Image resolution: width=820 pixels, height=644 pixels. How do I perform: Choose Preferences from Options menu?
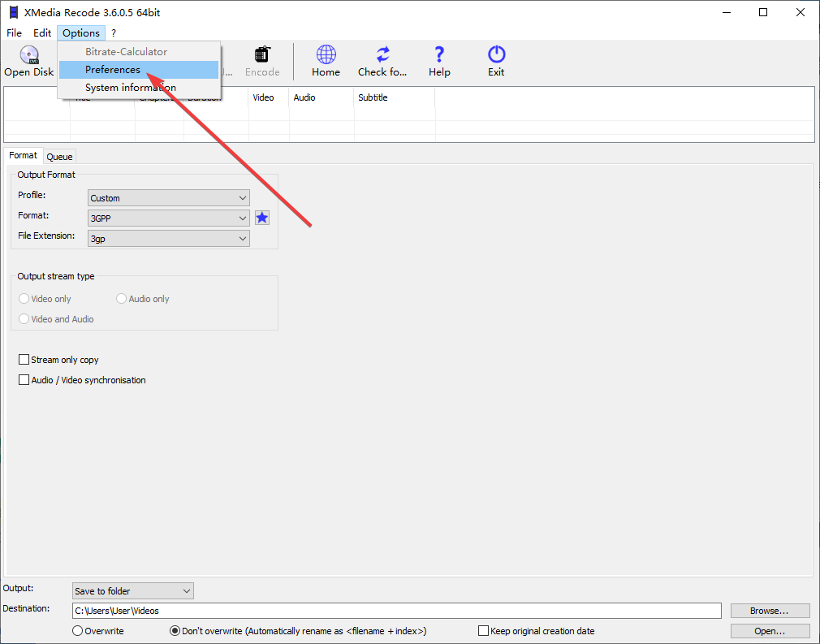[139, 70]
